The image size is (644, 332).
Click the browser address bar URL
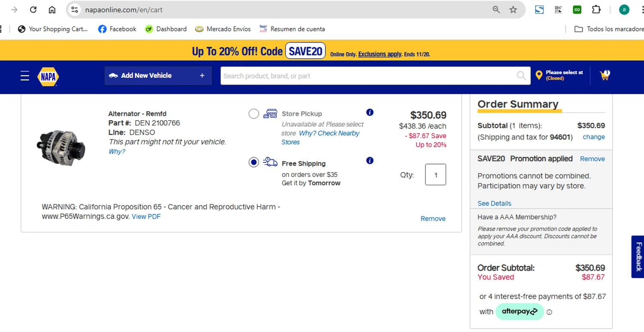[124, 9]
